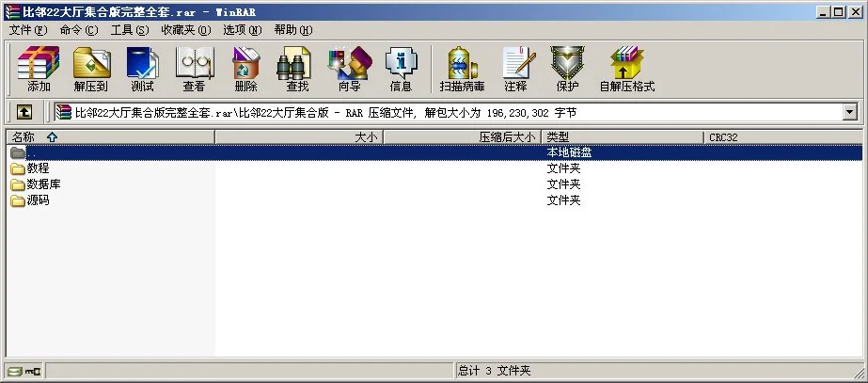
Task: Click the 自解压格式 (SFX) icon
Action: [626, 69]
